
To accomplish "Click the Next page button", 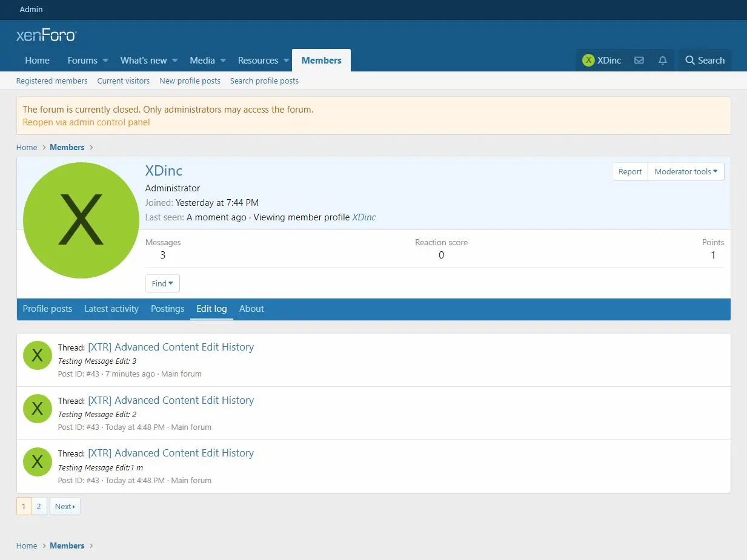I will click(65, 506).
